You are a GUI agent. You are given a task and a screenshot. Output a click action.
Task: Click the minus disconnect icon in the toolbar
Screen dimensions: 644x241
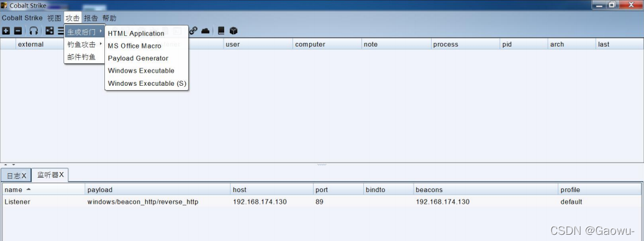pyautogui.click(x=18, y=31)
